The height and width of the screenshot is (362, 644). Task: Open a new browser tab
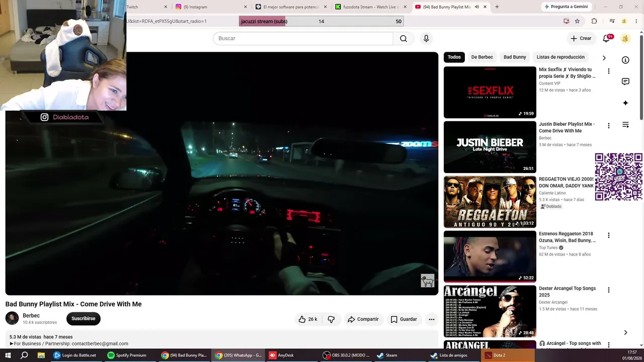(x=497, y=7)
